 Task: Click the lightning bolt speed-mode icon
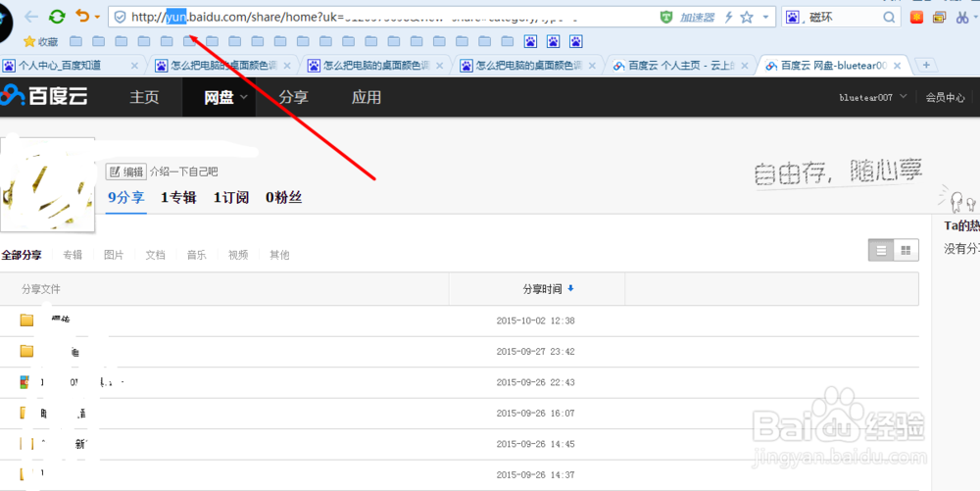(x=728, y=18)
